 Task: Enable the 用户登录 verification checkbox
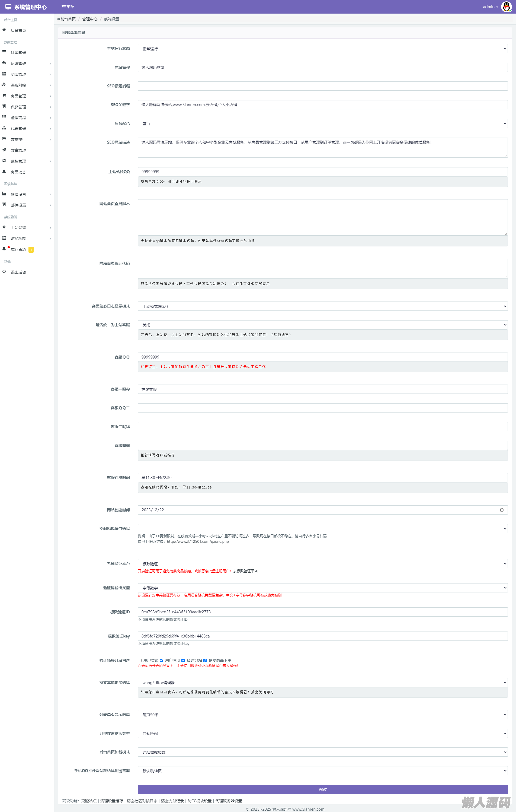click(x=140, y=660)
